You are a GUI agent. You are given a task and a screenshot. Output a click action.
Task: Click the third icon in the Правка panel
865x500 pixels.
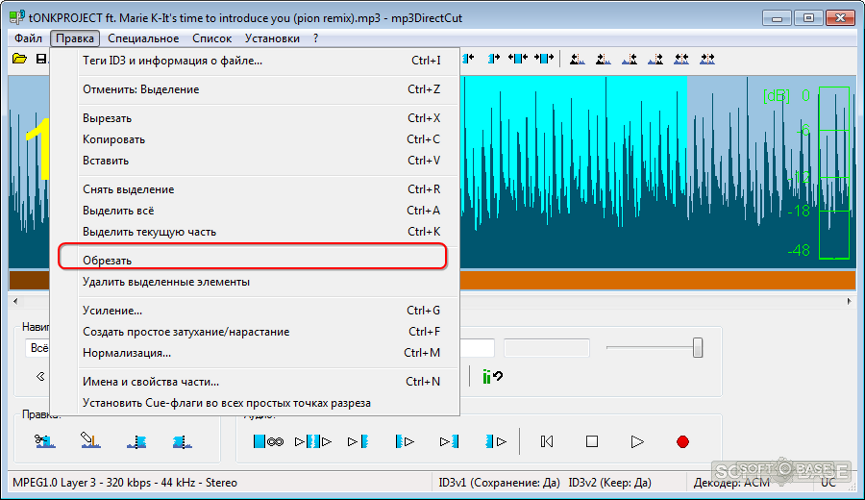click(x=136, y=442)
